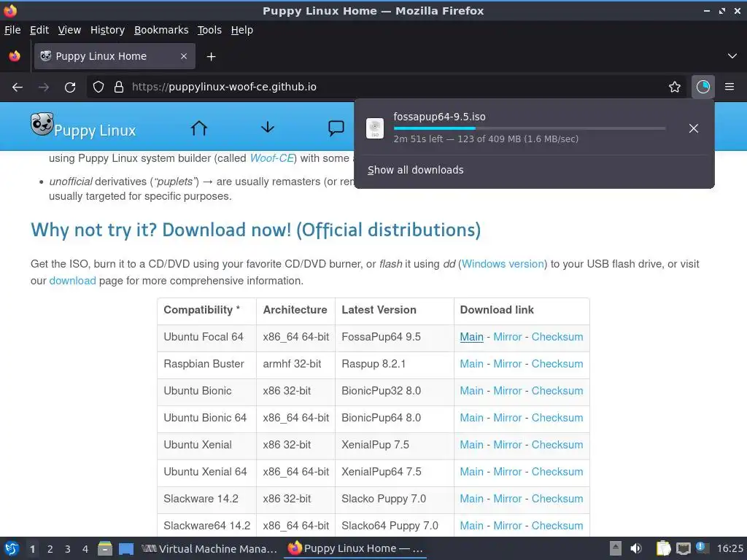Switch to Virtual Machine Manager taskbar window
Screen dimensions: 747x560
tap(209, 549)
